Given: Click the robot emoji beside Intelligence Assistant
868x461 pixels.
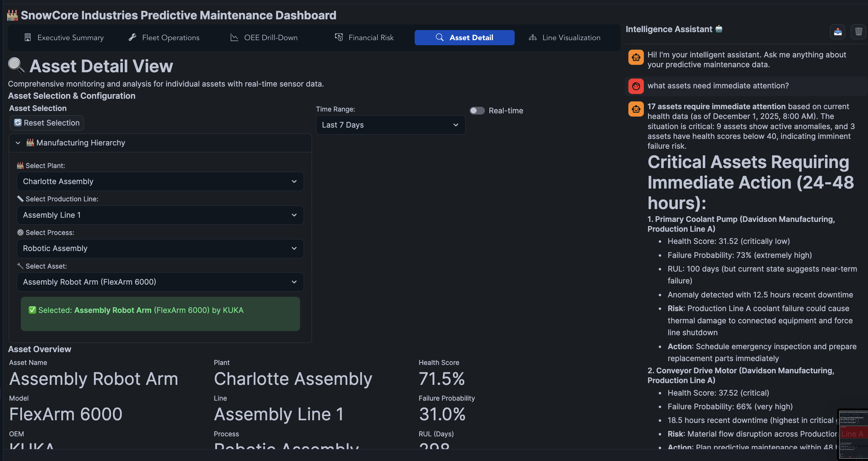Looking at the screenshot, I should click(x=719, y=29).
